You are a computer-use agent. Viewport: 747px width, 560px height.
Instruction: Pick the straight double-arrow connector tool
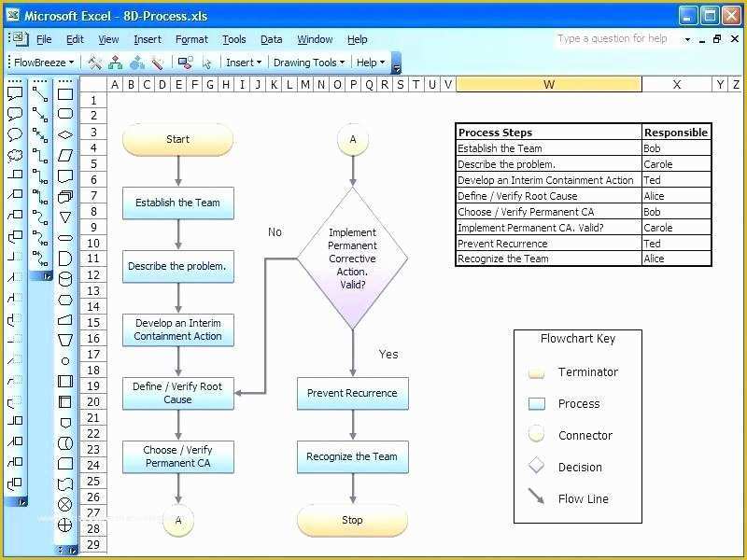click(x=40, y=135)
